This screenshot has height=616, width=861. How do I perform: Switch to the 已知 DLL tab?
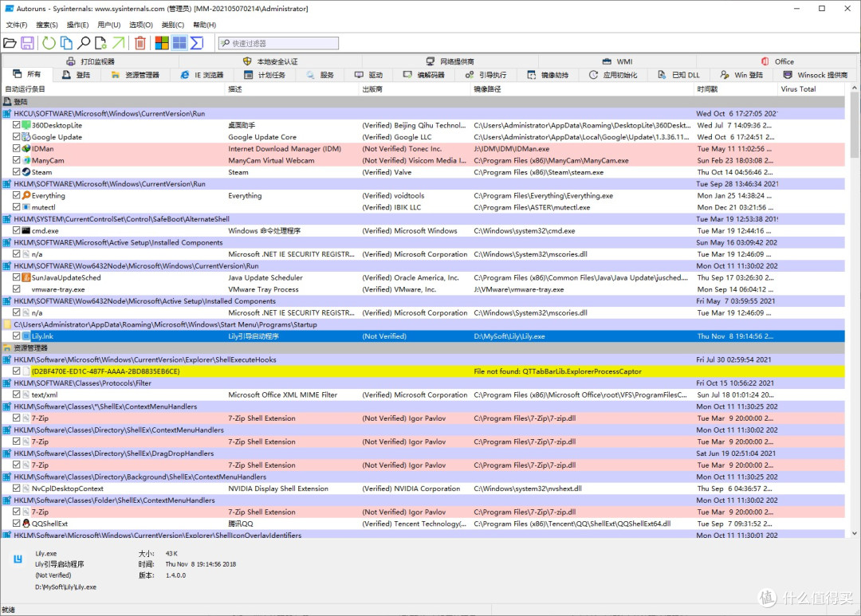tap(678, 75)
